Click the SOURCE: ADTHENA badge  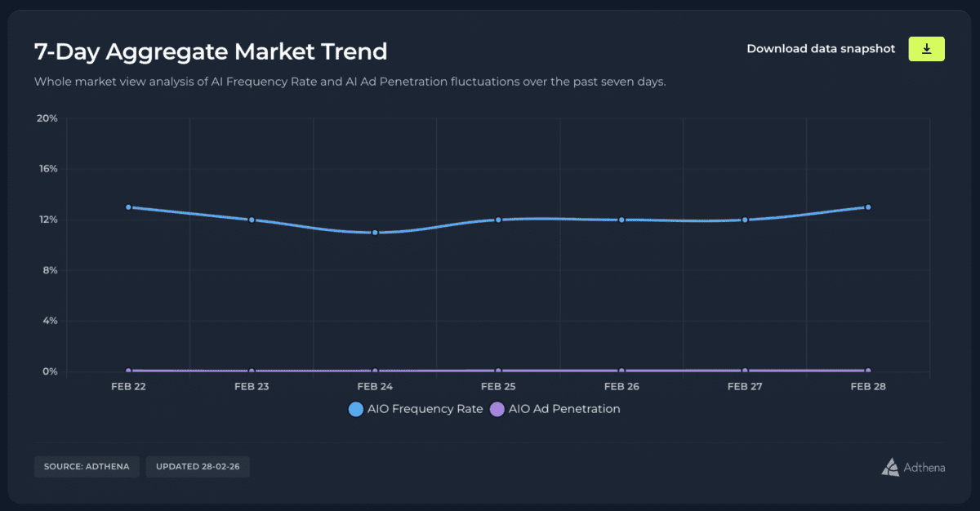click(87, 466)
